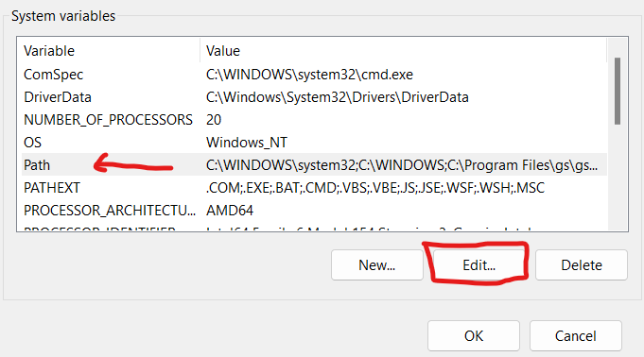
Task: Select the DriverData variable row
Action: pos(314,97)
